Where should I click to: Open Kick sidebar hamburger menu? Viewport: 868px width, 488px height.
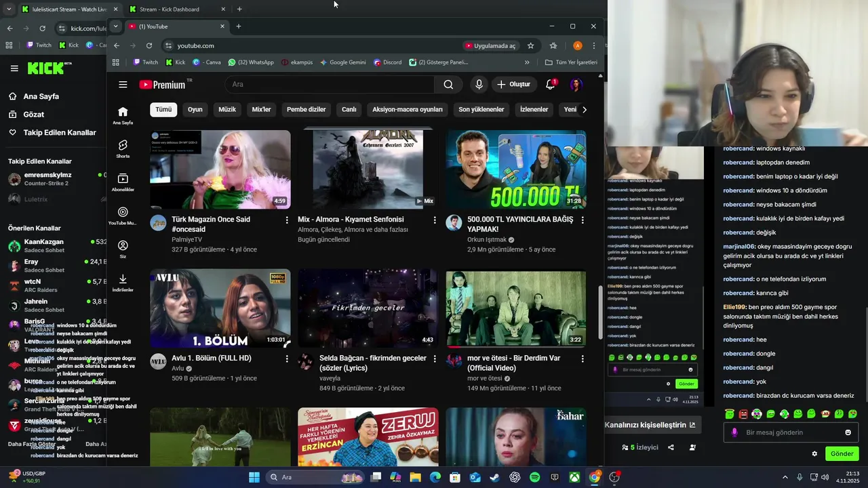[x=14, y=68]
